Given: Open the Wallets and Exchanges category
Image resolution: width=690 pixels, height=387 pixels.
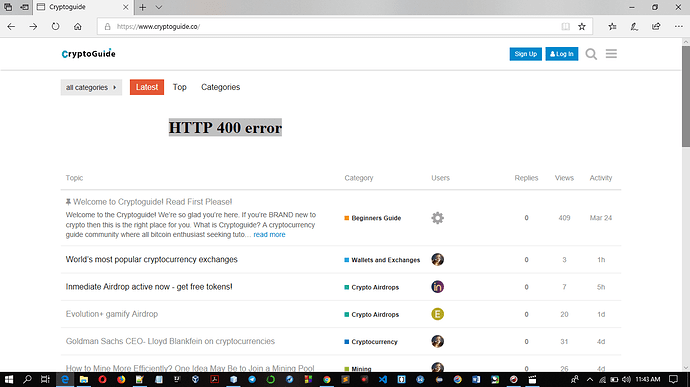Looking at the screenshot, I should click(382, 260).
